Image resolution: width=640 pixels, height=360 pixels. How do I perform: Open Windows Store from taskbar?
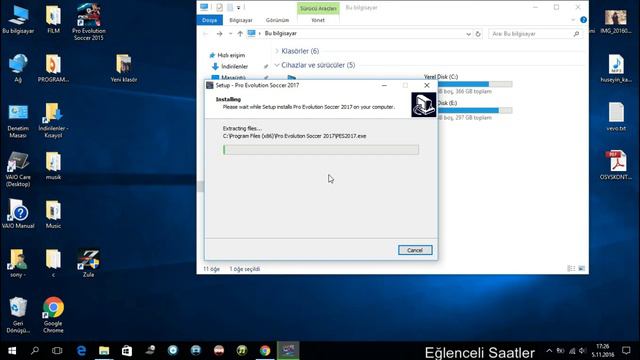(x=127, y=351)
